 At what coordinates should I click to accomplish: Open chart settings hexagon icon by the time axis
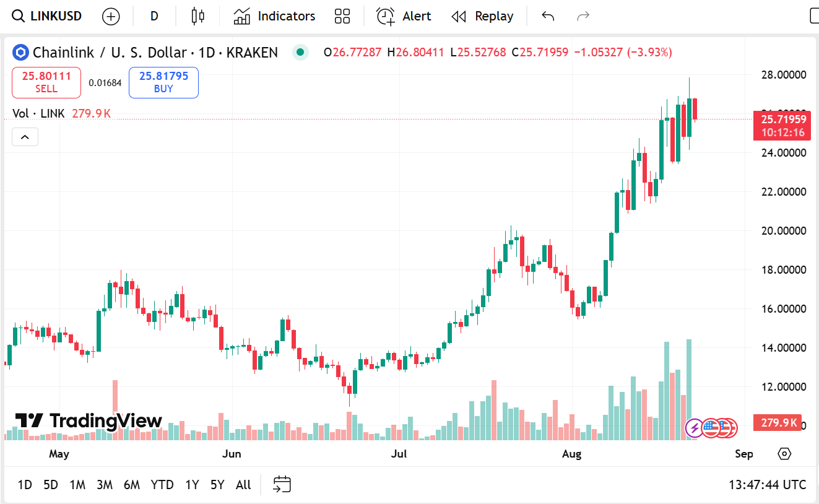click(784, 454)
